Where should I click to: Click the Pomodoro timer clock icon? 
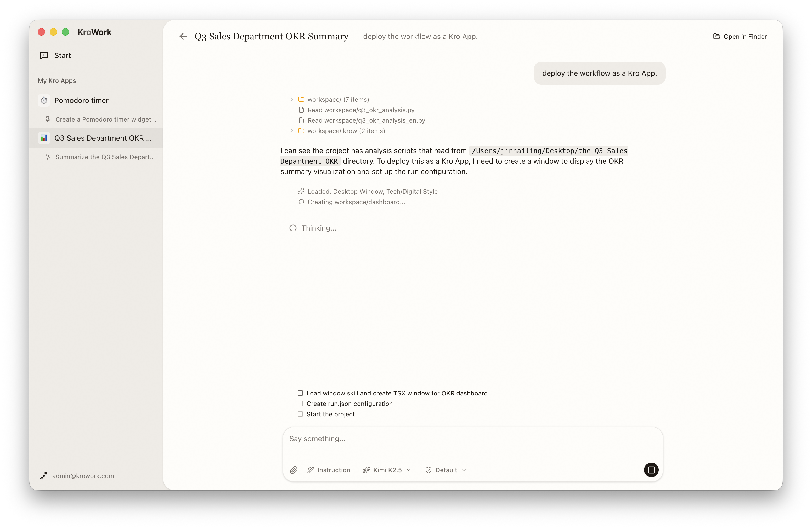(x=44, y=101)
